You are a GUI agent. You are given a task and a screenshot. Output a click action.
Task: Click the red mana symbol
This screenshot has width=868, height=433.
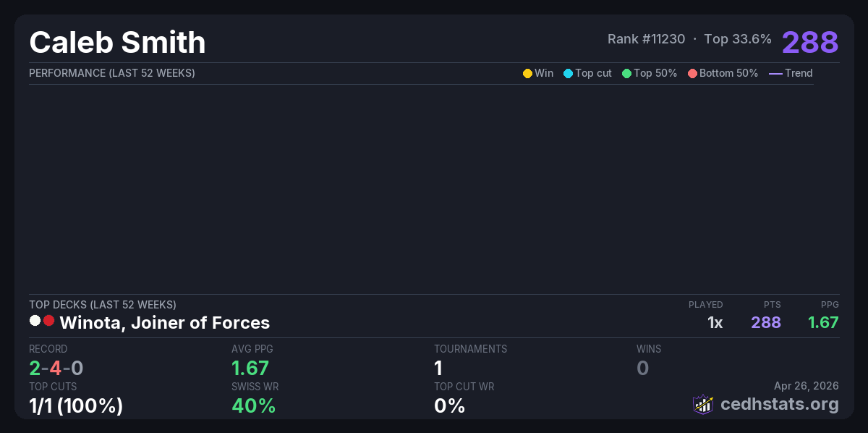48,321
